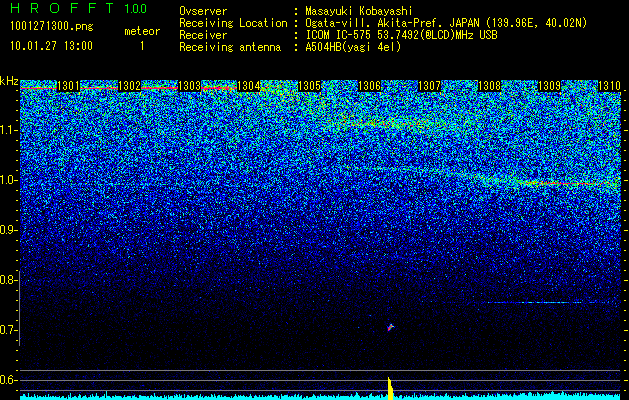
Task: Click the 'Ovserver' field label
Action: click(203, 11)
